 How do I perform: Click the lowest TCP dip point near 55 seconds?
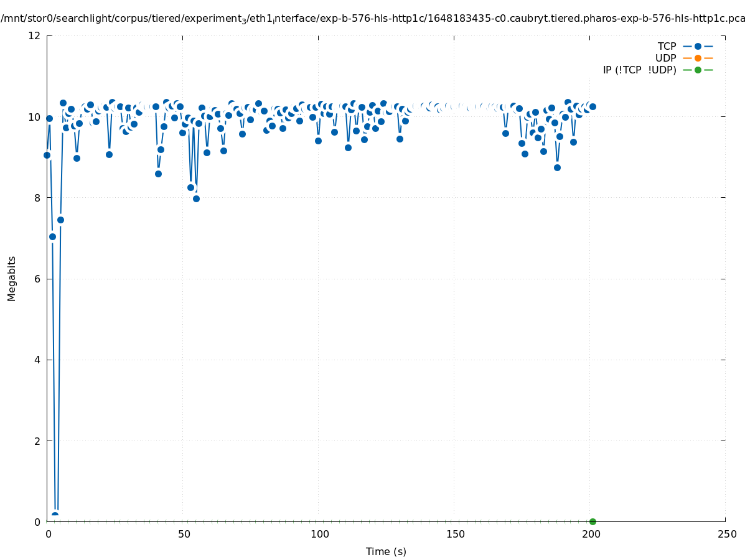tap(196, 198)
